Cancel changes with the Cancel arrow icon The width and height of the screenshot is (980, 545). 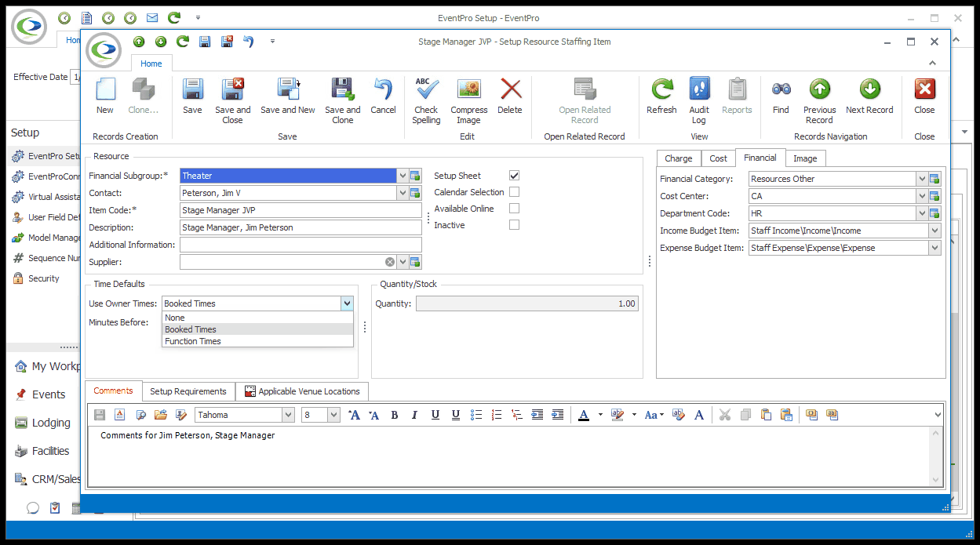pyautogui.click(x=383, y=89)
